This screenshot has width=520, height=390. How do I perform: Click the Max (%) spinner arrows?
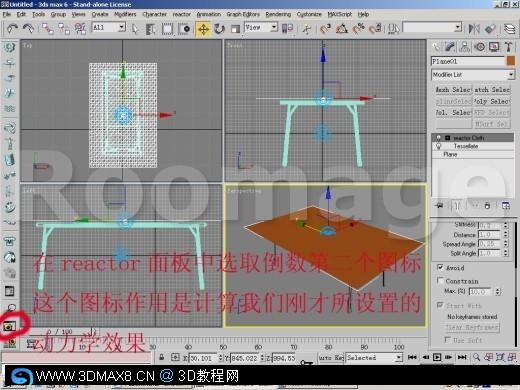click(x=498, y=292)
